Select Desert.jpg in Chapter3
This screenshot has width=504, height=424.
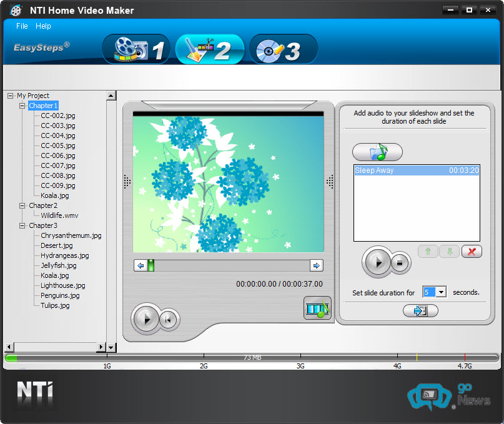[x=57, y=245]
